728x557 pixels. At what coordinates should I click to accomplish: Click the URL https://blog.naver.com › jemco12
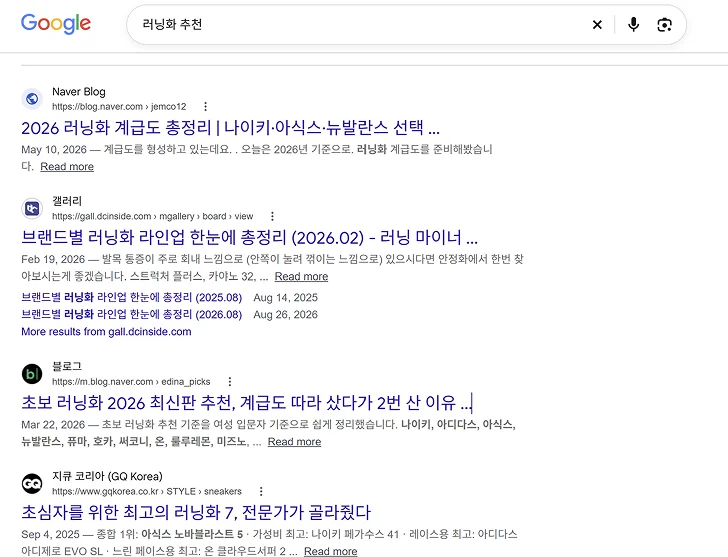click(x=119, y=107)
